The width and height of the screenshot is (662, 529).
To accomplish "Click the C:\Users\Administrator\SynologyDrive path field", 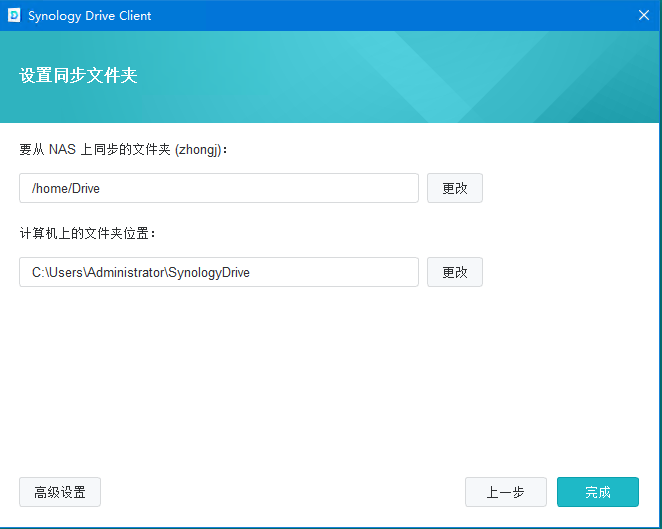I will [219, 272].
